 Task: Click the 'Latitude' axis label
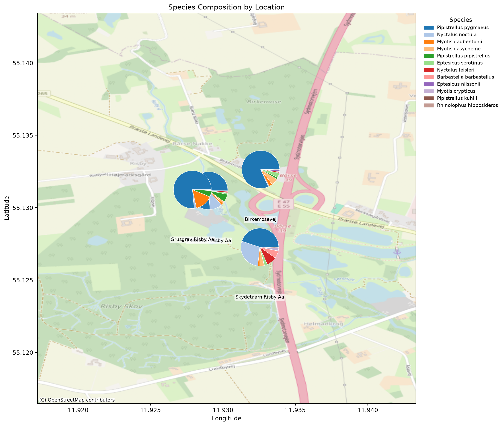tap(7, 208)
